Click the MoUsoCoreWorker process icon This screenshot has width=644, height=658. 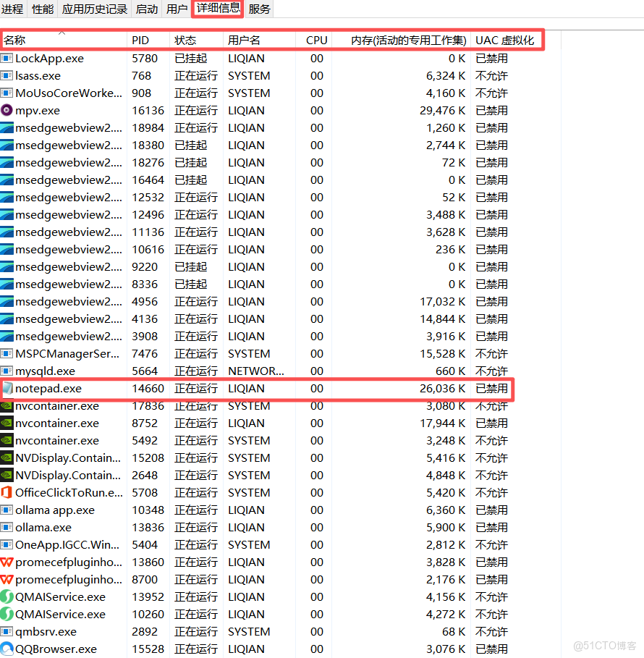7,93
